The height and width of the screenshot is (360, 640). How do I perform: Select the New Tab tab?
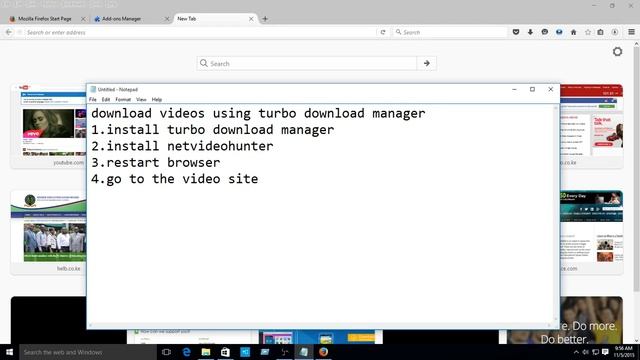pos(187,19)
